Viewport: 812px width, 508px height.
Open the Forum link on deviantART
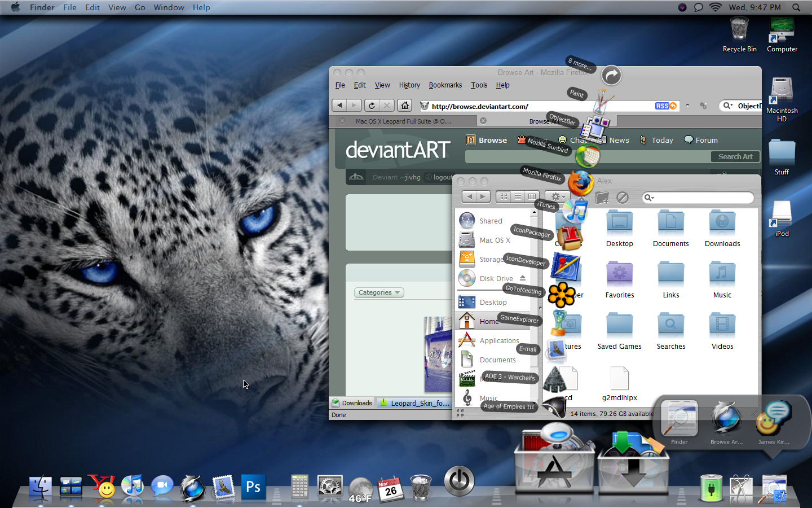pyautogui.click(x=701, y=140)
